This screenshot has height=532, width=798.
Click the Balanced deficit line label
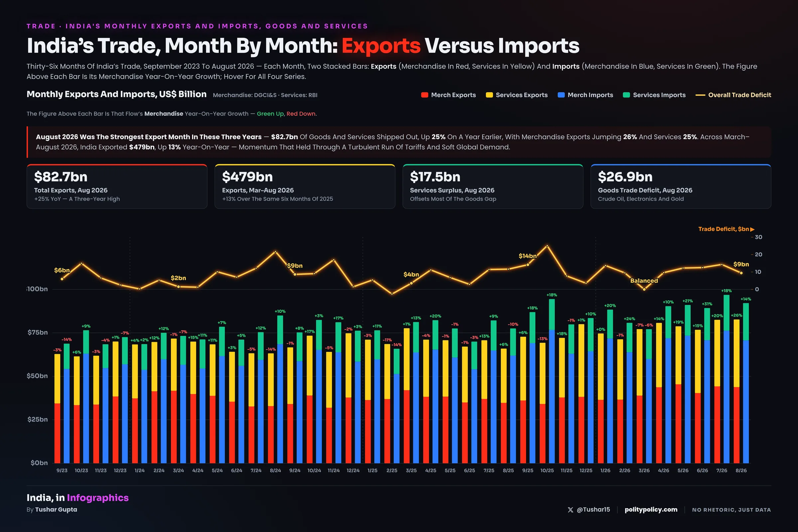tap(644, 281)
